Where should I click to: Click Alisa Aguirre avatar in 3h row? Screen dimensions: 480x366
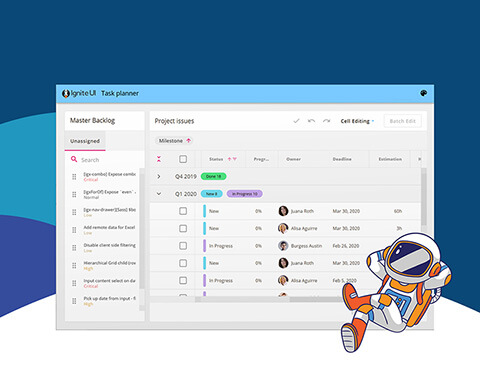point(283,228)
